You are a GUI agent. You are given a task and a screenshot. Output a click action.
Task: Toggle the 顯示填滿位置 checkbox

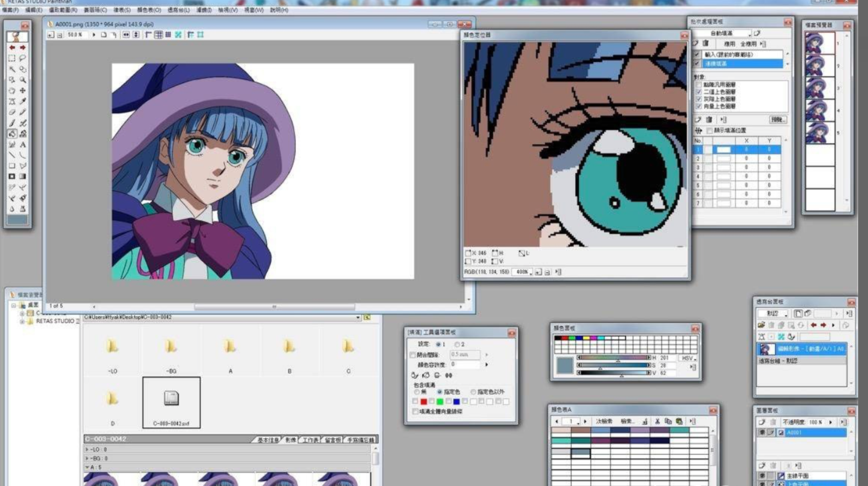(710, 130)
